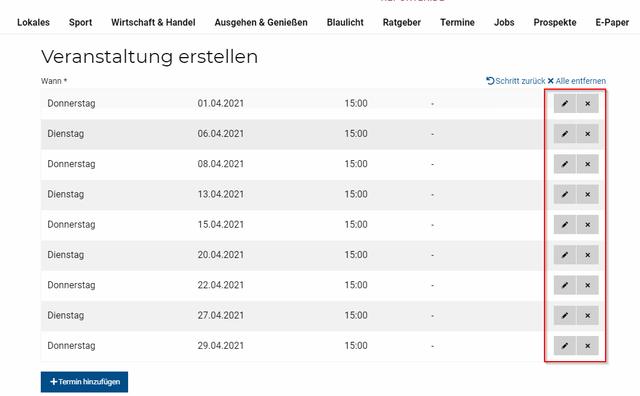This screenshot has height=396, width=640.
Task: Delete the 08.04.2021 appointment
Action: [x=588, y=164]
